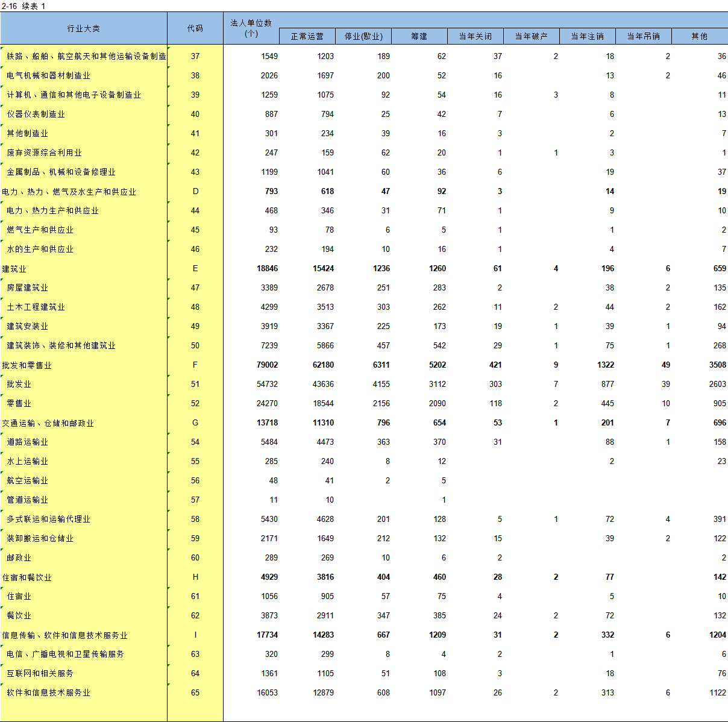Select the row label 其他制造业
Screen dimensions: 728x722
[27, 133]
